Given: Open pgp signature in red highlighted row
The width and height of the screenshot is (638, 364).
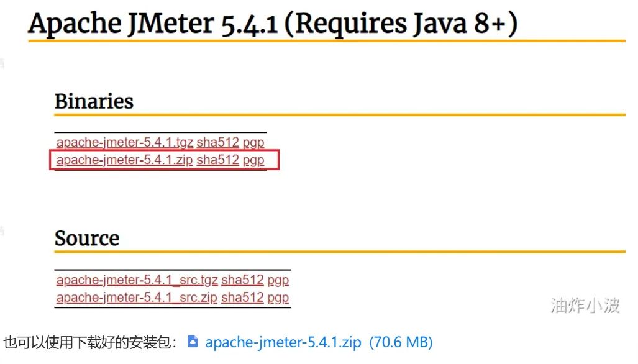Looking at the screenshot, I should point(253,160).
